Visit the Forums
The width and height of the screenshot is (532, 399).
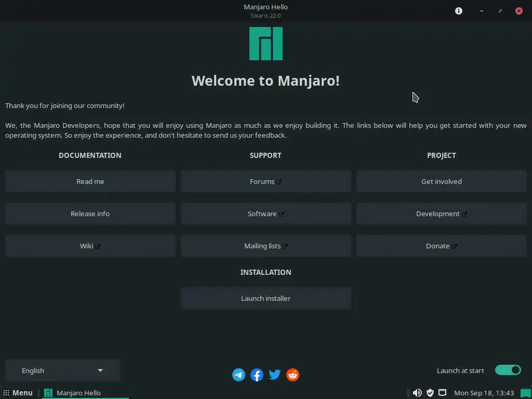tap(266, 181)
